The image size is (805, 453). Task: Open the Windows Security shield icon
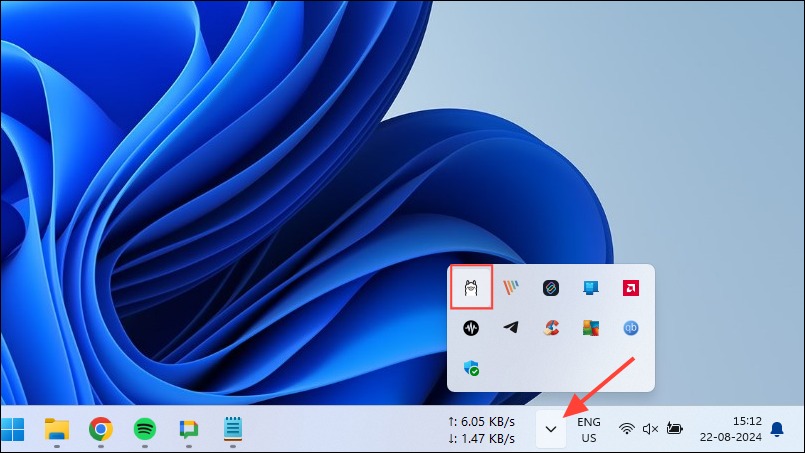tap(471, 368)
